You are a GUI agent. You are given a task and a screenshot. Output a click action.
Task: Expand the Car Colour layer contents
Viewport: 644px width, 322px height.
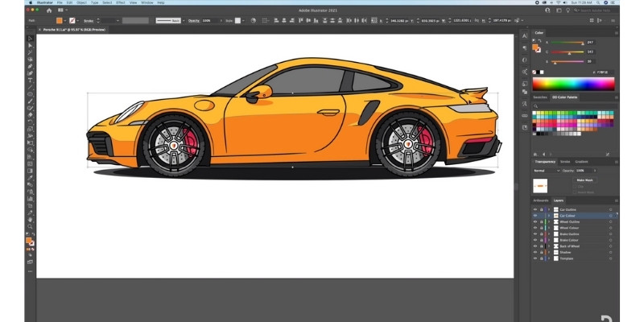pos(549,216)
